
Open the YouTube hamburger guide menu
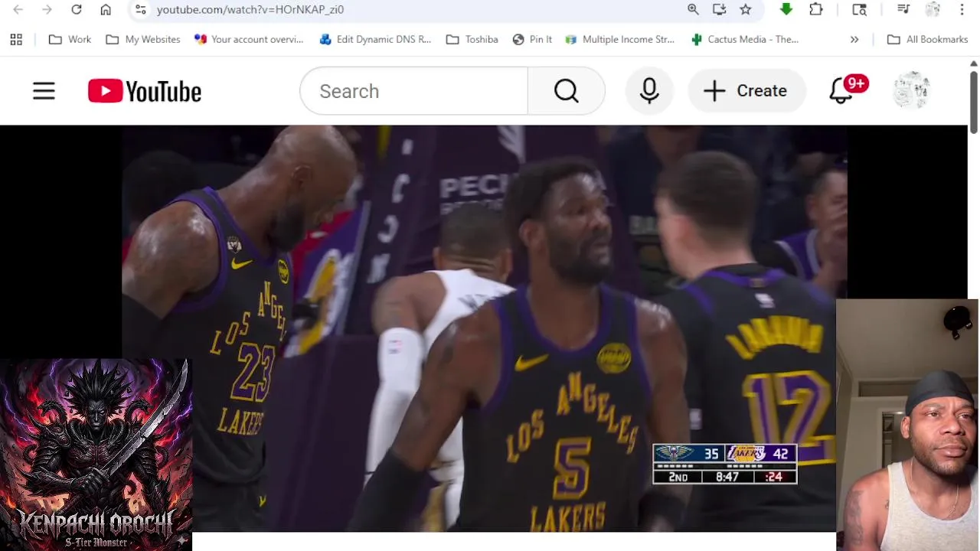(44, 91)
